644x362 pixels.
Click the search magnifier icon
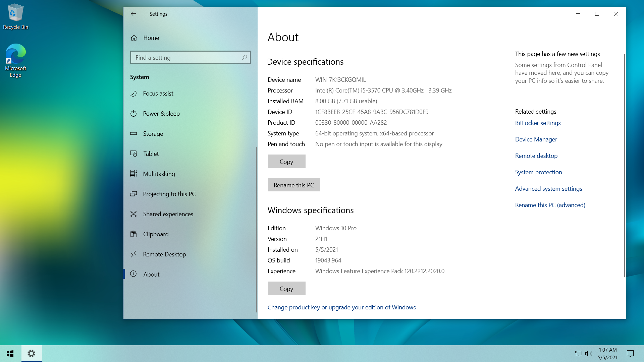point(245,57)
